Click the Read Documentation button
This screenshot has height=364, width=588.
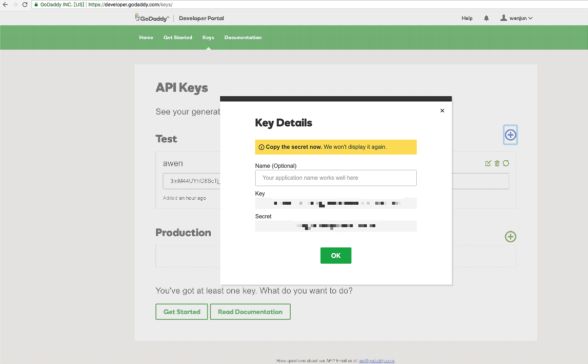(250, 312)
